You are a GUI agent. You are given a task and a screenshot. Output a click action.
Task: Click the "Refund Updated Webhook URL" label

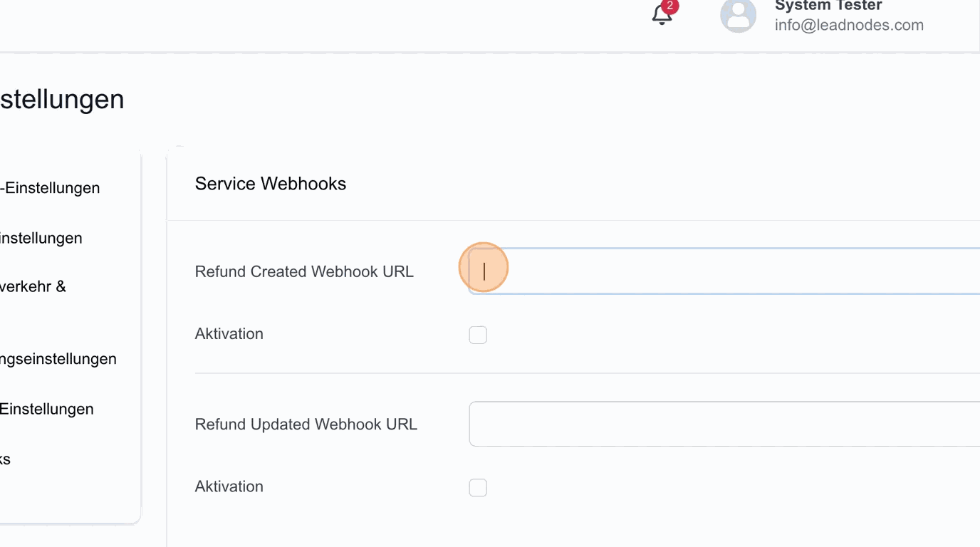[x=306, y=424]
